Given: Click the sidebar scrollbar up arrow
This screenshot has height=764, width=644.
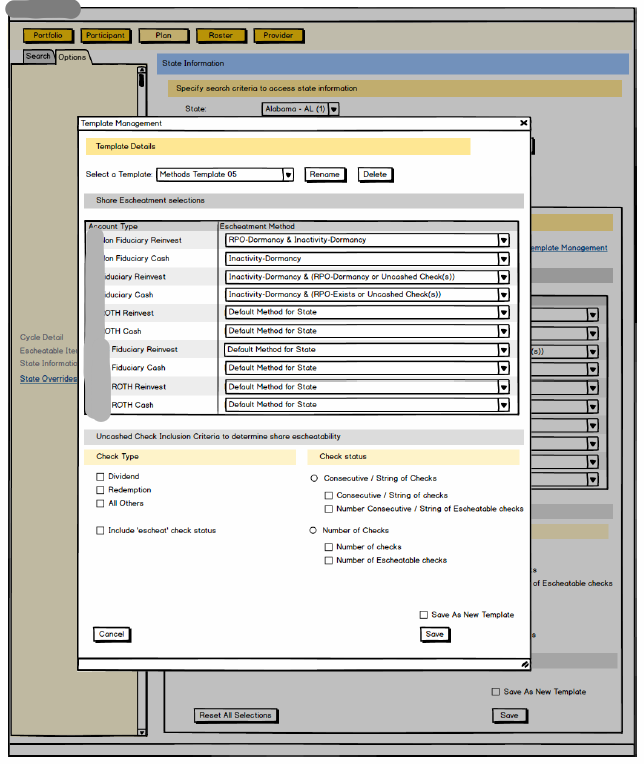Looking at the screenshot, I should pyautogui.click(x=141, y=70).
